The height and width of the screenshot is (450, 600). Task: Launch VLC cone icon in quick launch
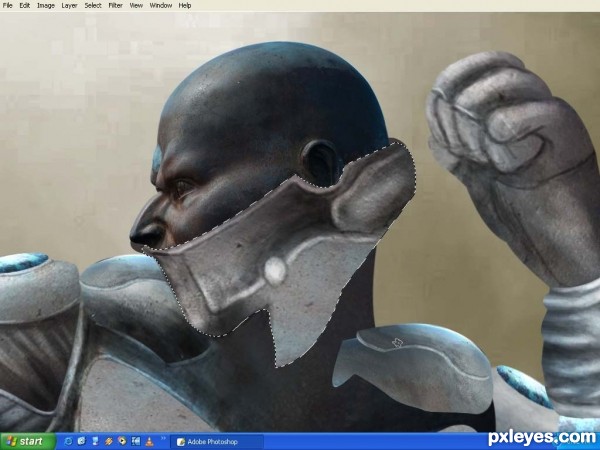pos(149,442)
